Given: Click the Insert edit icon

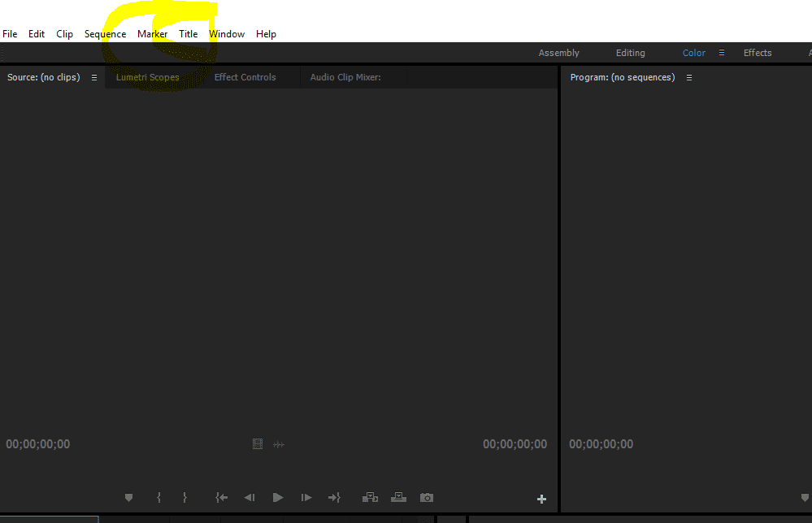Looking at the screenshot, I should [x=370, y=498].
